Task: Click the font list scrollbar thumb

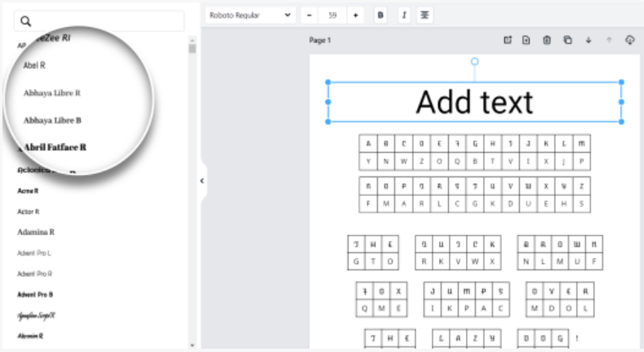Action: click(192, 48)
